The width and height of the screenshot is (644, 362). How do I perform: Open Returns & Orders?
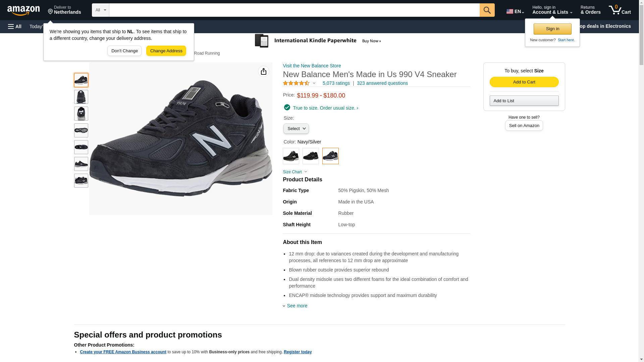[590, 10]
